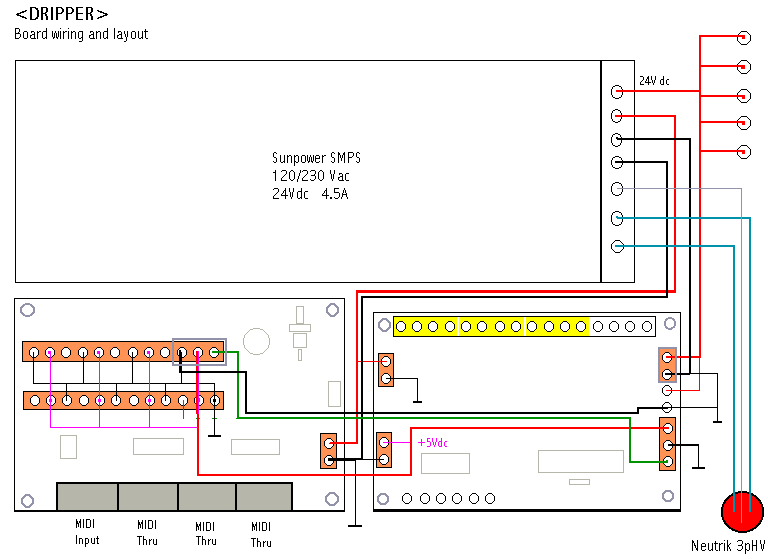This screenshot has width=768, height=559.
Task: Click the 'Neutrik 3pHV' caption
Action: (x=728, y=546)
